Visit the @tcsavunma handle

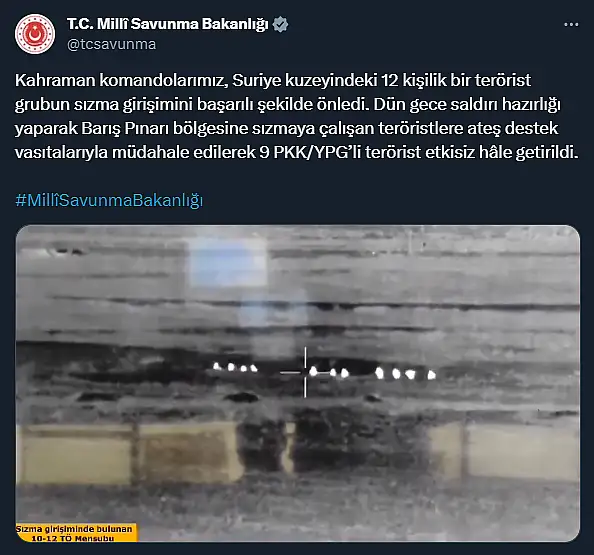point(111,44)
